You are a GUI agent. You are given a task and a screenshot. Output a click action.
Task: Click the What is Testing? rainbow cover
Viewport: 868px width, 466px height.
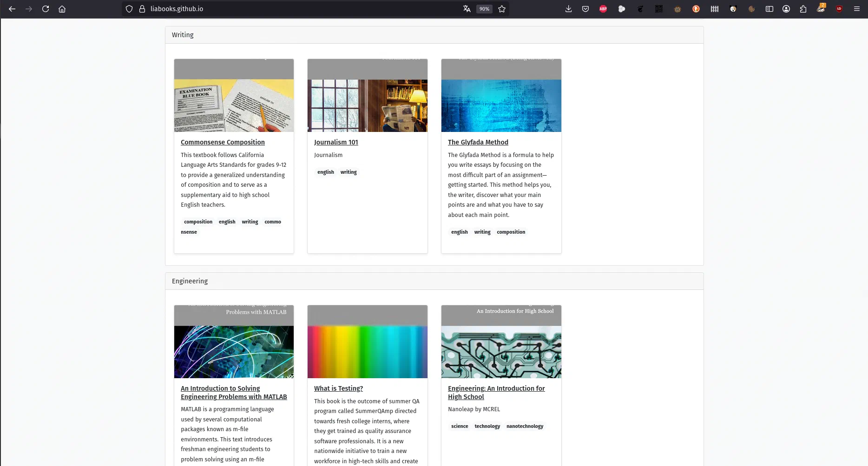[367, 351]
